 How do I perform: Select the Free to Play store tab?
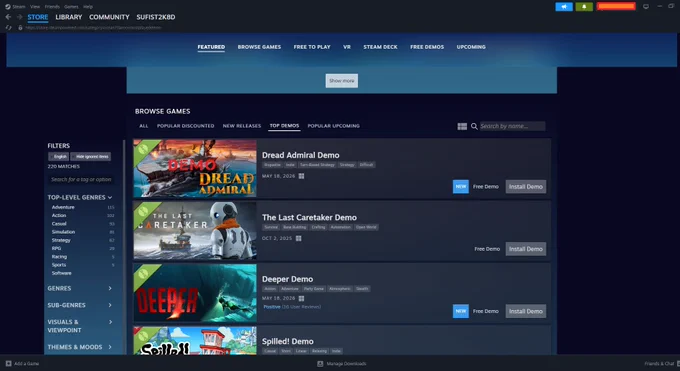pyautogui.click(x=312, y=47)
